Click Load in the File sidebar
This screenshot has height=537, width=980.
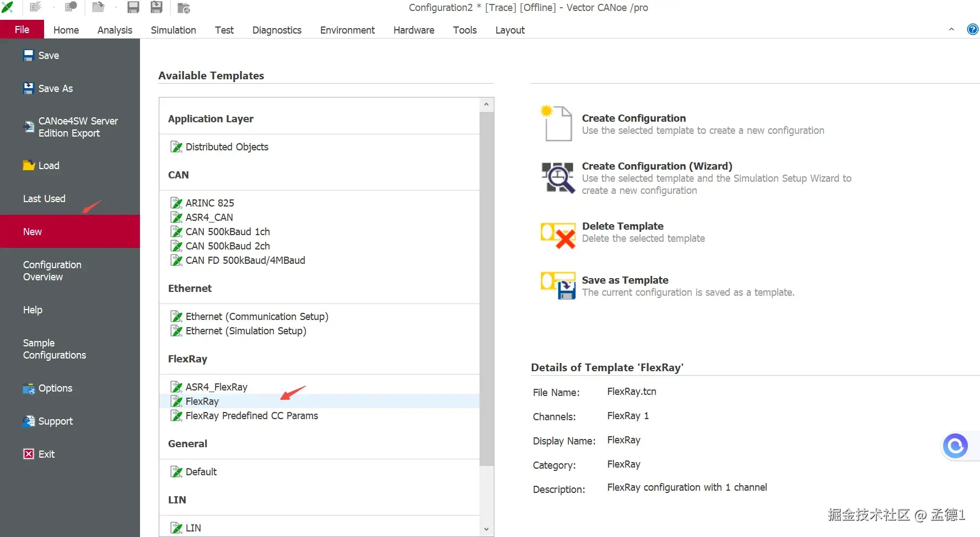click(x=70, y=166)
